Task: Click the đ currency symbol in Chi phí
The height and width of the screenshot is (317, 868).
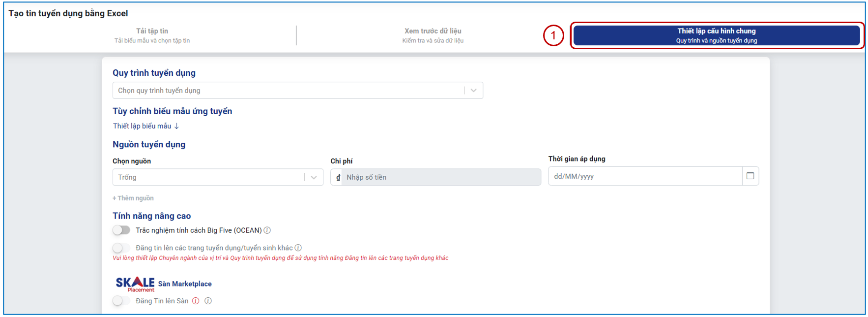Action: pyautogui.click(x=338, y=177)
